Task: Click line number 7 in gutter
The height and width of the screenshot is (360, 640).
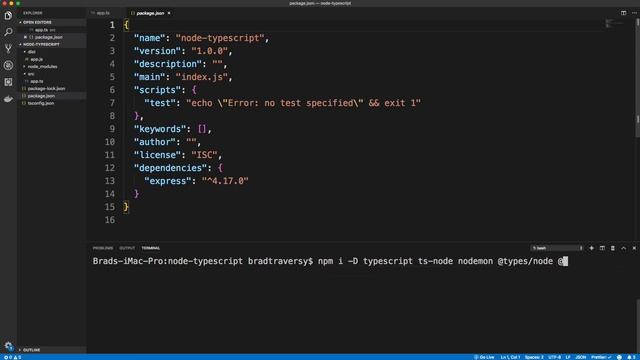Action: (x=112, y=103)
